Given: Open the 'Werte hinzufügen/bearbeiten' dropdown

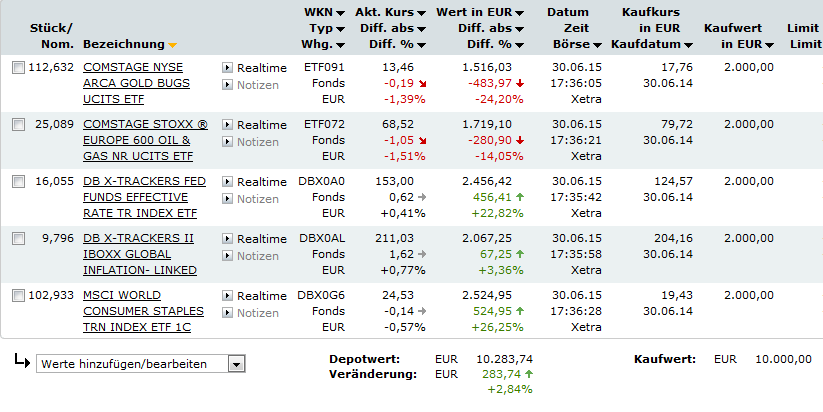Looking at the screenshot, I should coord(236,364).
